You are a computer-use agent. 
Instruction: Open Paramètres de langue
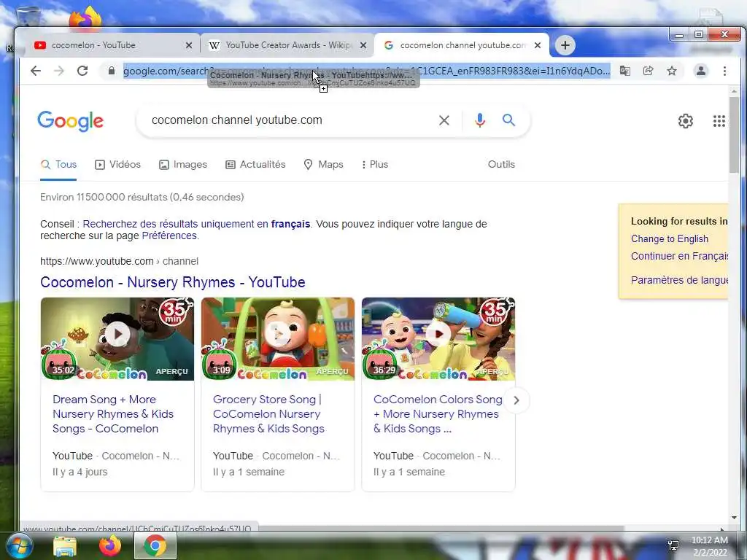[x=679, y=280]
